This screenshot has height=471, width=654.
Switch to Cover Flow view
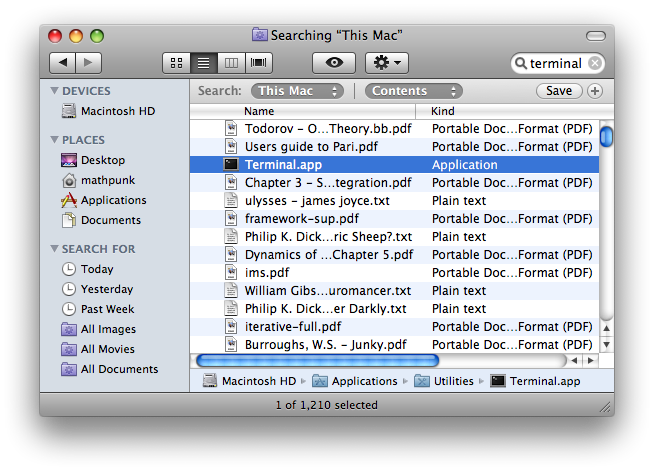(259, 63)
